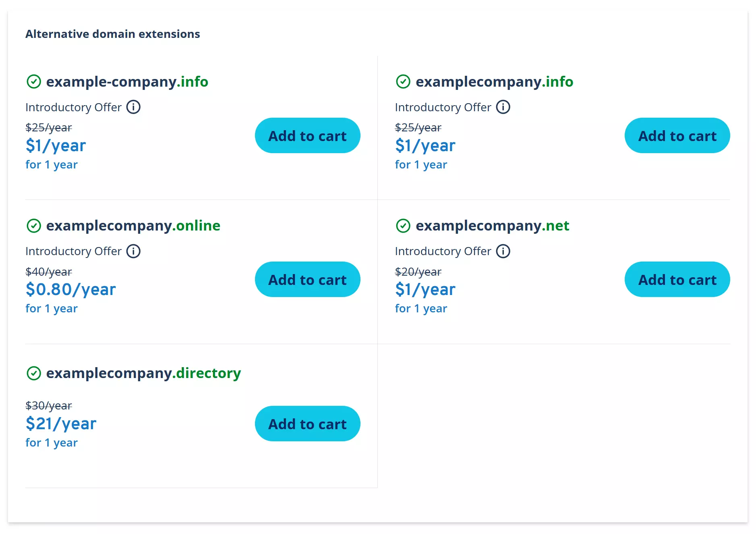Add examplecompany.online to the cart

click(x=307, y=279)
